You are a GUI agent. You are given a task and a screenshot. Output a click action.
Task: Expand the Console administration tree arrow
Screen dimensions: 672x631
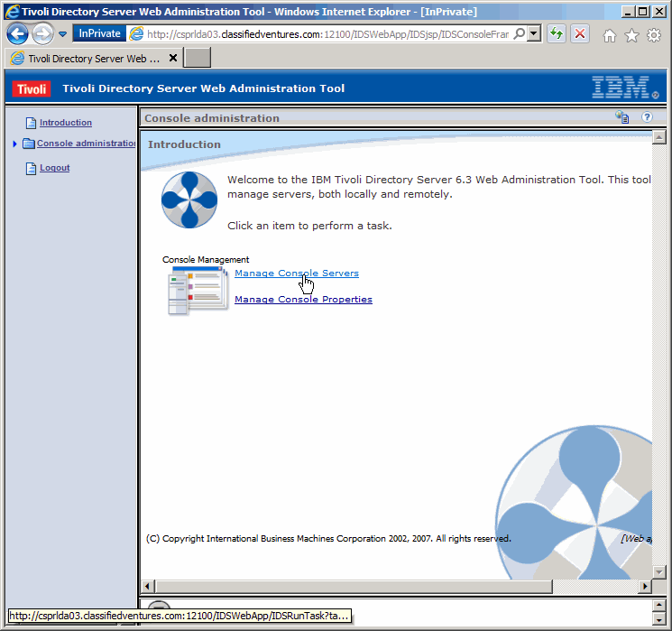point(15,144)
